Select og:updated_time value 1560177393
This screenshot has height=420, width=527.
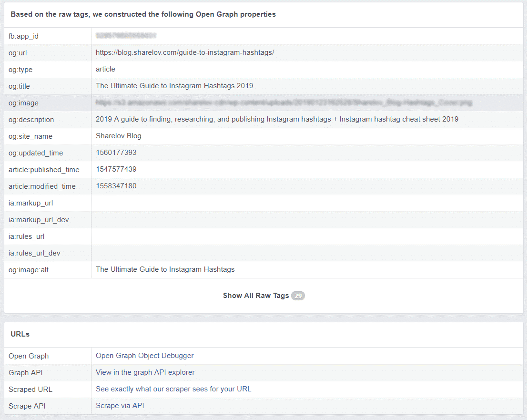[116, 153]
